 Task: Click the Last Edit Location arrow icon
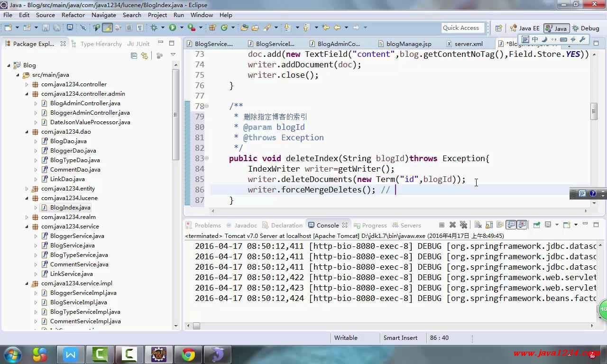click(326, 27)
